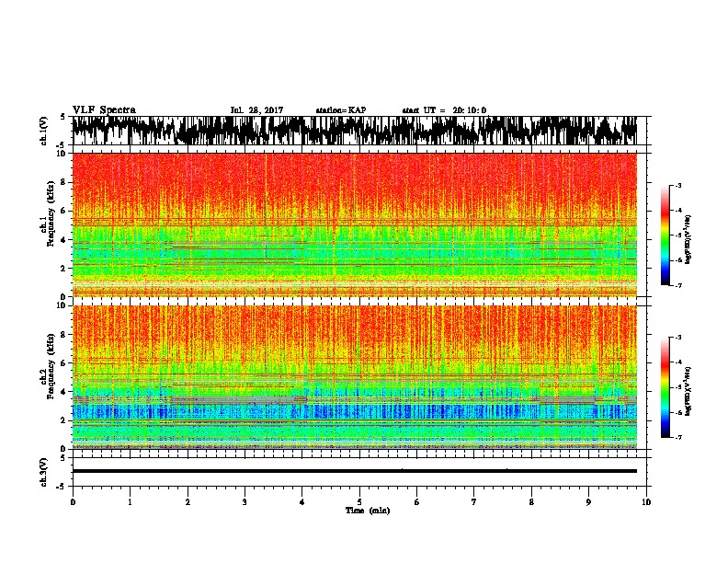The height and width of the screenshot is (563, 728).
Task: Click the 'ch.3(V)' axis label
Action: [44, 472]
